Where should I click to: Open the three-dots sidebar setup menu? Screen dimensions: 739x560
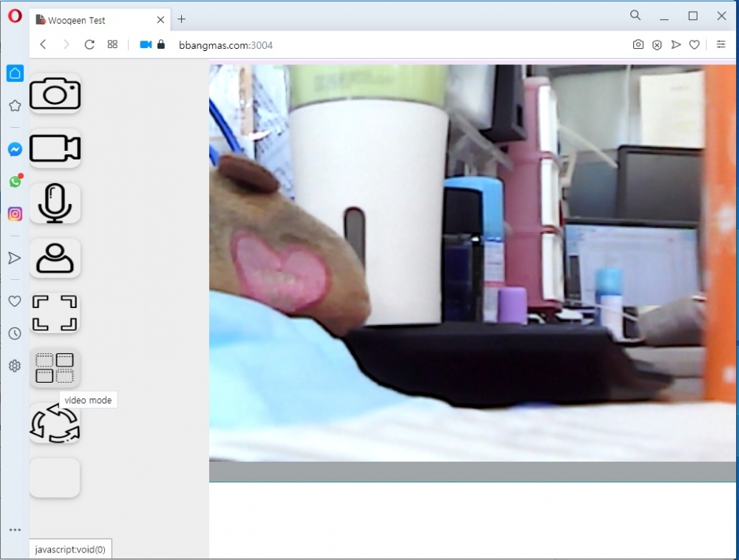click(15, 530)
